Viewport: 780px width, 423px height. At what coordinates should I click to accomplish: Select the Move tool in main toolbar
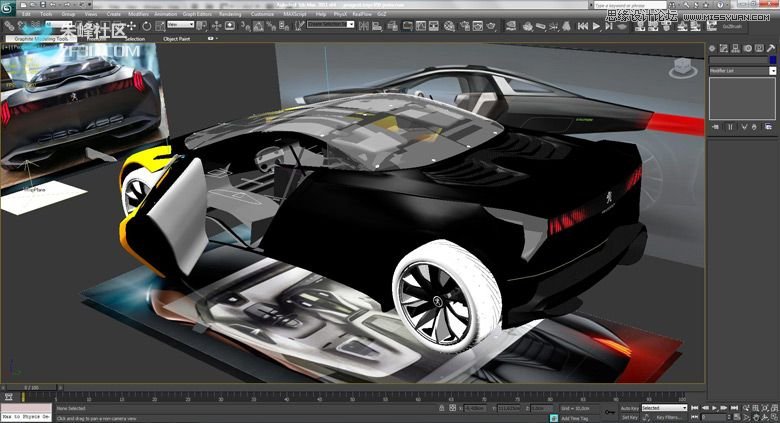coord(133,25)
